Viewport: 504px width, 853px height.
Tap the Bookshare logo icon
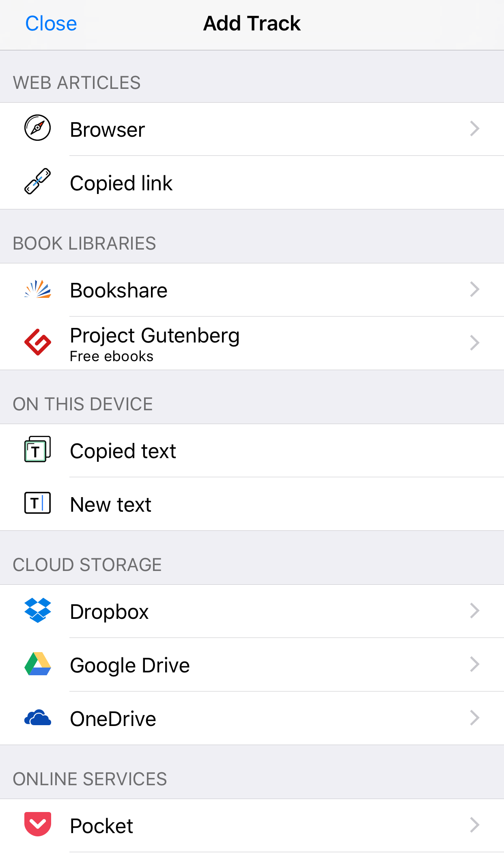click(38, 289)
